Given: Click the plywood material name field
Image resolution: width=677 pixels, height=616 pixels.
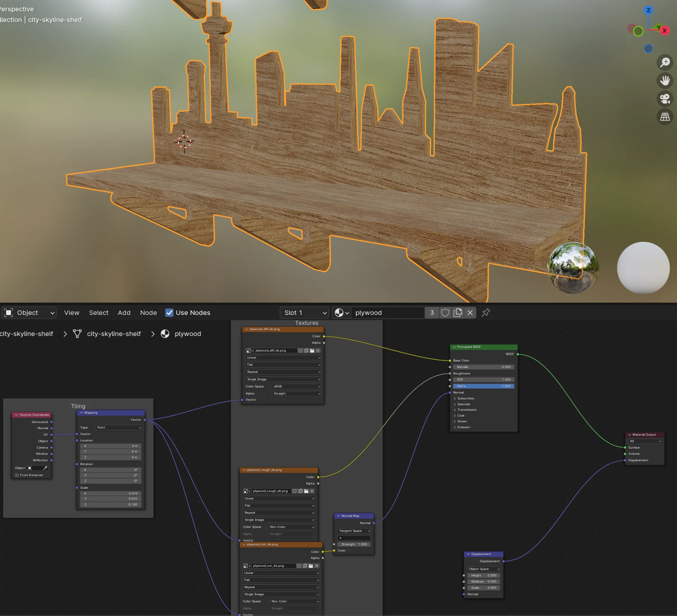Looking at the screenshot, I should (x=388, y=313).
